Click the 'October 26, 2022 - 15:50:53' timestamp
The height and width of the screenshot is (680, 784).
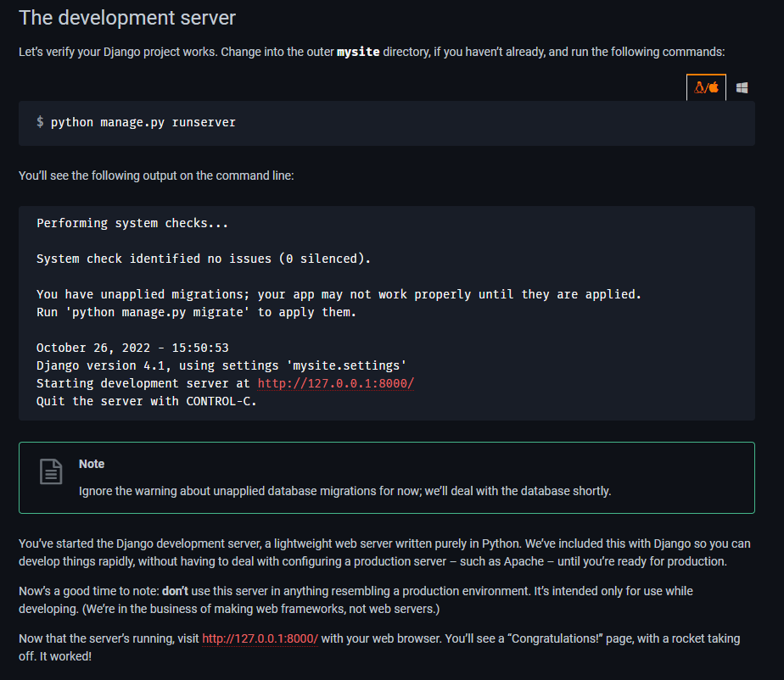point(132,348)
